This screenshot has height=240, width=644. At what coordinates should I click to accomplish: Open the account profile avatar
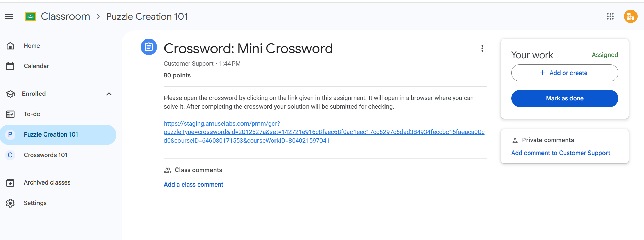pos(630,16)
